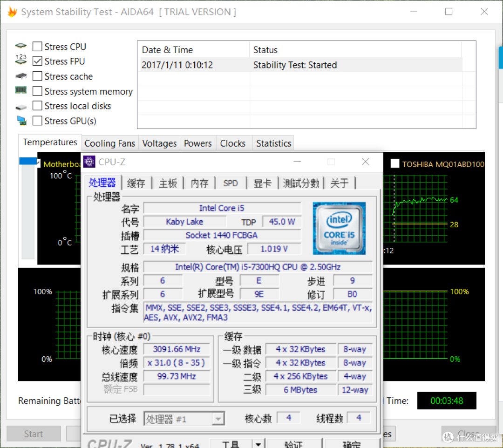Click the x 31.0 ( 8 - 35 ) multiplier value
This screenshot has width=503, height=448.
(x=177, y=363)
